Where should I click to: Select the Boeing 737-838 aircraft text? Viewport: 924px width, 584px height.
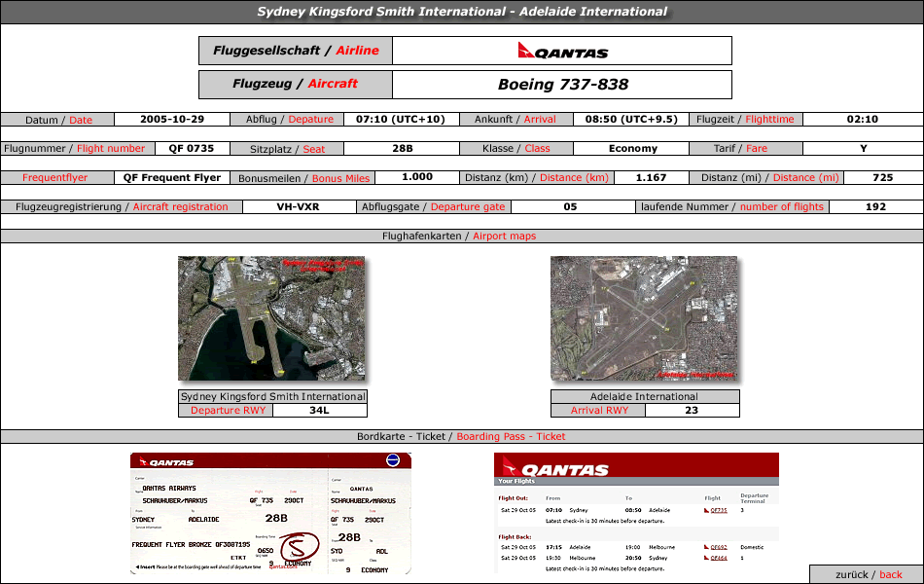tap(563, 85)
